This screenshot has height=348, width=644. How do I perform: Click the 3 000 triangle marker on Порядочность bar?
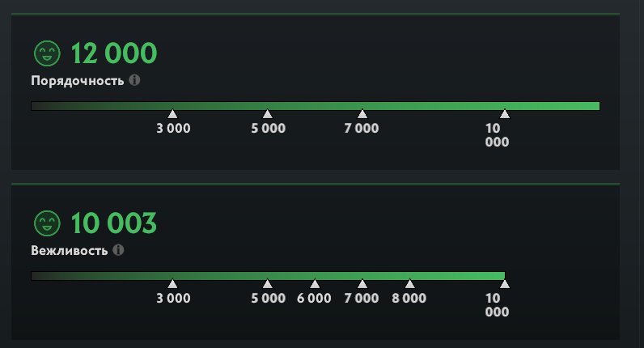[172, 114]
